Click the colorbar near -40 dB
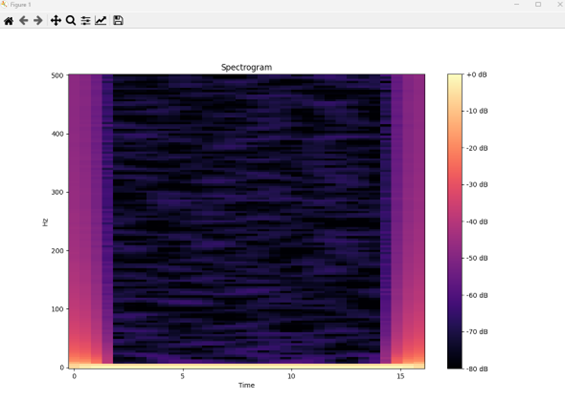 tap(455, 222)
